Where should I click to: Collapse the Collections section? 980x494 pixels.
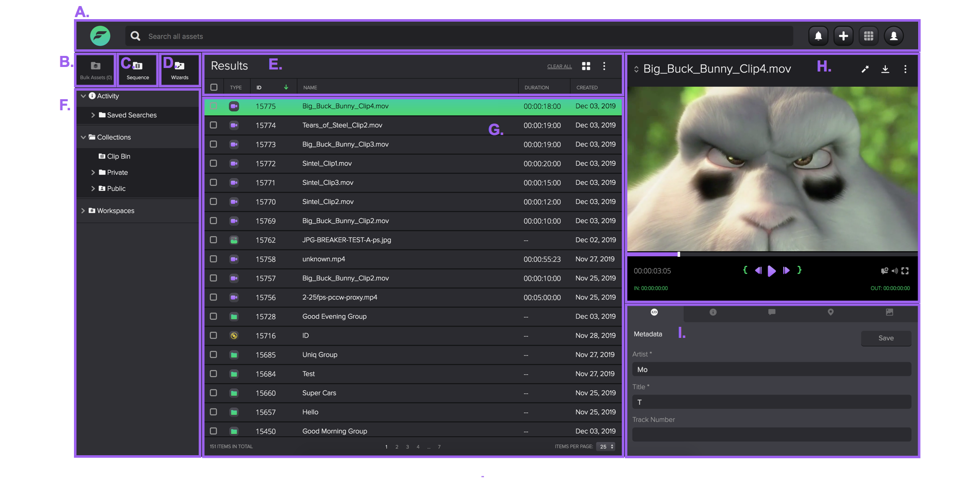pos(84,137)
